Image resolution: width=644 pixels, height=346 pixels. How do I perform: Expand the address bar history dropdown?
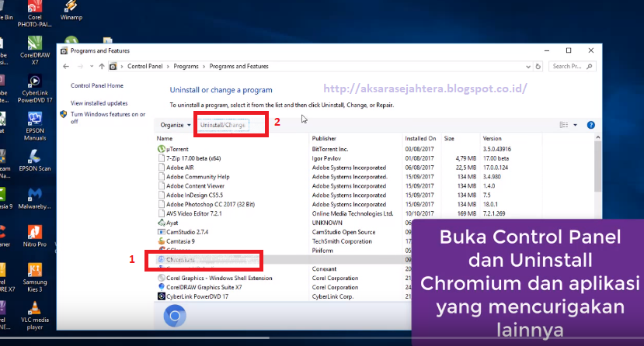tap(528, 67)
